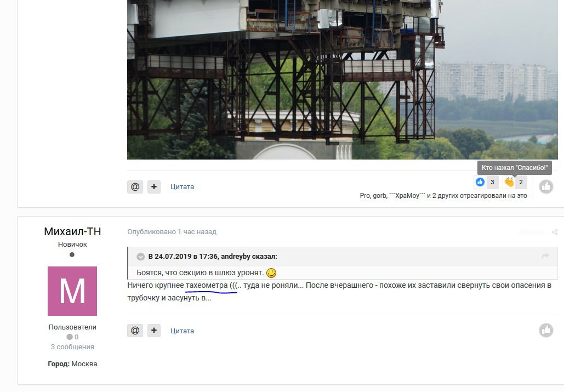Image resolution: width=564 pixels, height=392 pixels.
Task: Click the text 'трубочку и засунуть в...'
Action: (169, 298)
